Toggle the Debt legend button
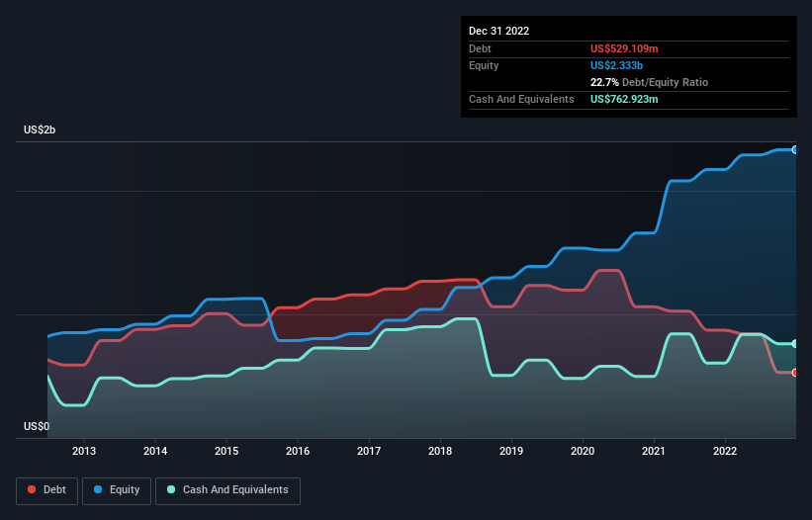This screenshot has height=520, width=812. [x=47, y=490]
